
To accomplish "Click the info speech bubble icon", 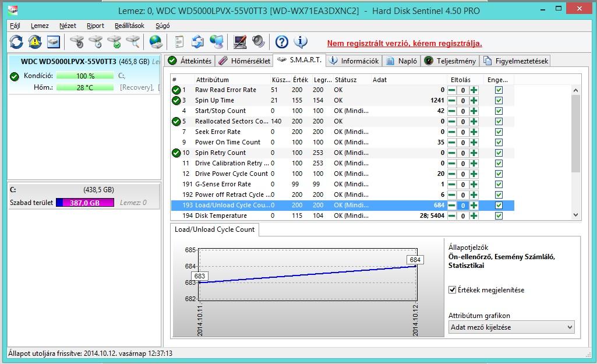I will click(301, 41).
